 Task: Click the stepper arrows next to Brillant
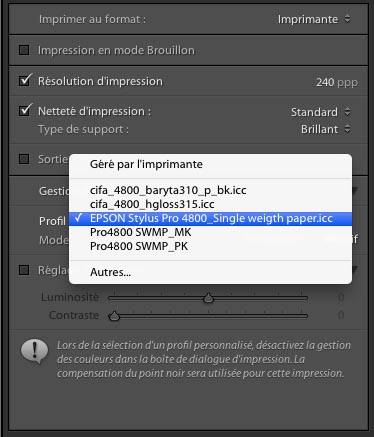click(x=347, y=129)
